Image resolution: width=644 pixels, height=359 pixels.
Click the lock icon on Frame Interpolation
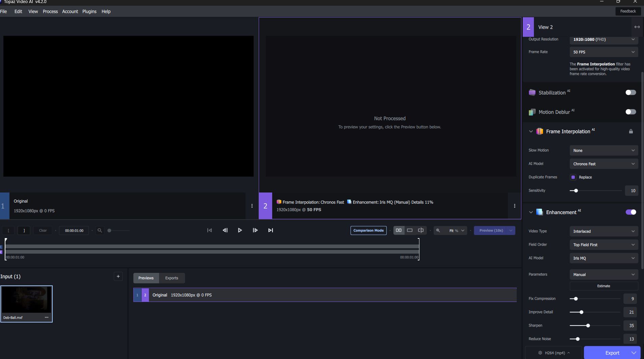(630, 131)
